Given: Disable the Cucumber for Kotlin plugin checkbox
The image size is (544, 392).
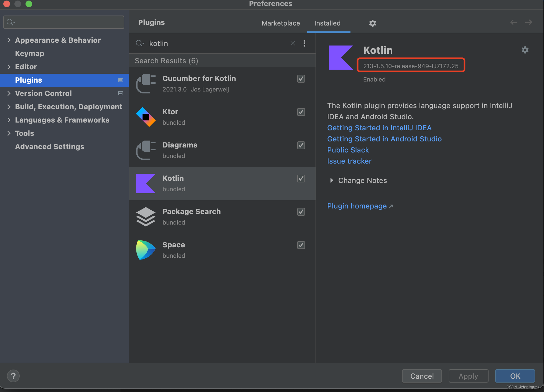Looking at the screenshot, I should 301,79.
